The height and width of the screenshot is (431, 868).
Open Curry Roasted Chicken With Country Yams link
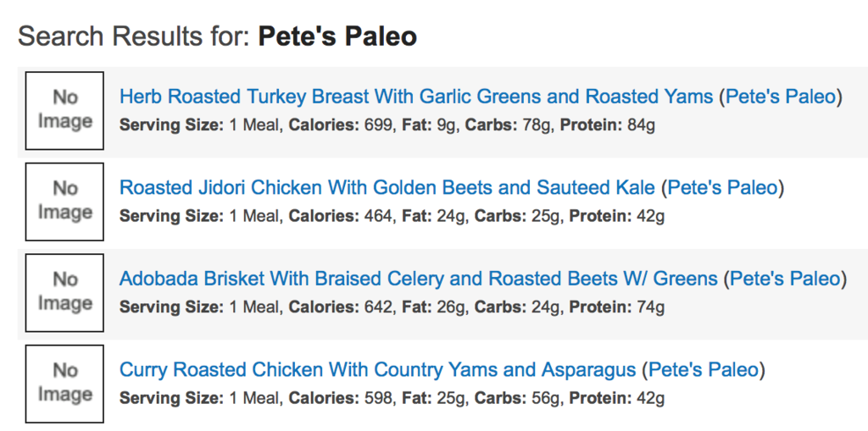pos(377,370)
